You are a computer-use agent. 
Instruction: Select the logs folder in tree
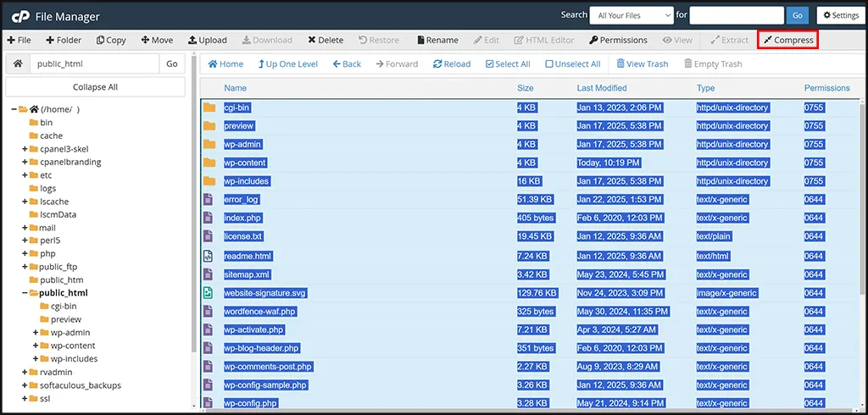47,189
